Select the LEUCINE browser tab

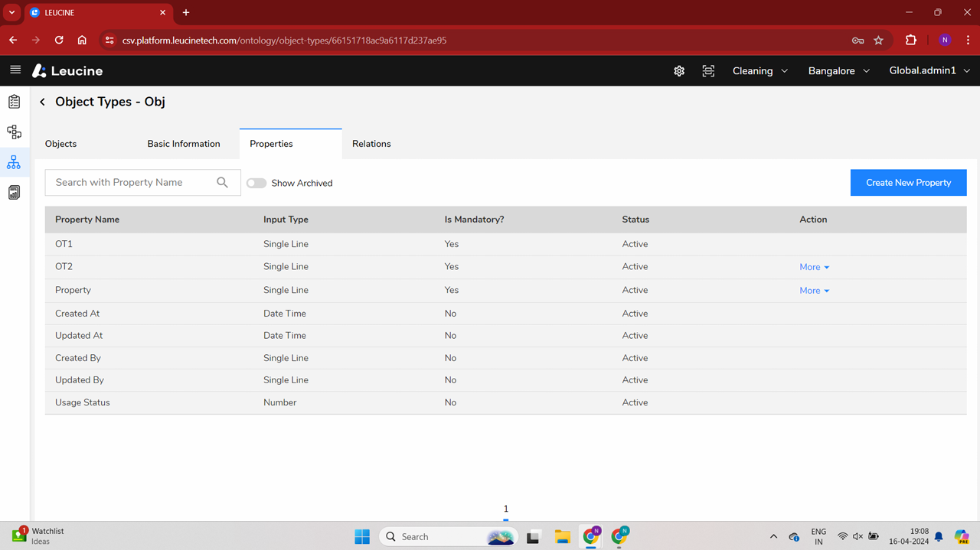click(98, 12)
